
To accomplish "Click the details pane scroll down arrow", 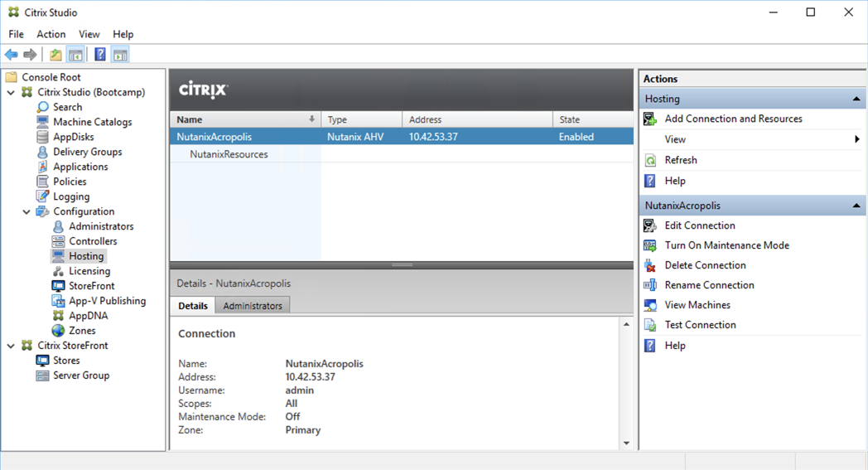I will point(626,443).
